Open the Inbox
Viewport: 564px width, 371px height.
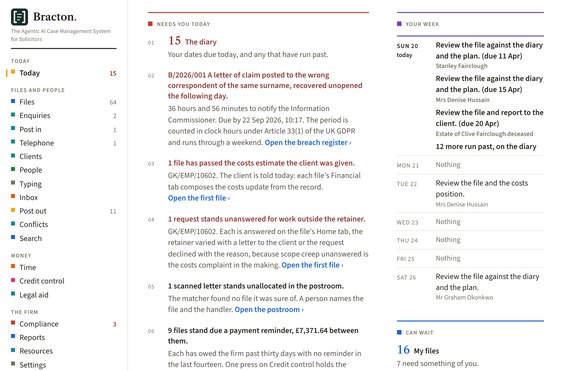(28, 198)
